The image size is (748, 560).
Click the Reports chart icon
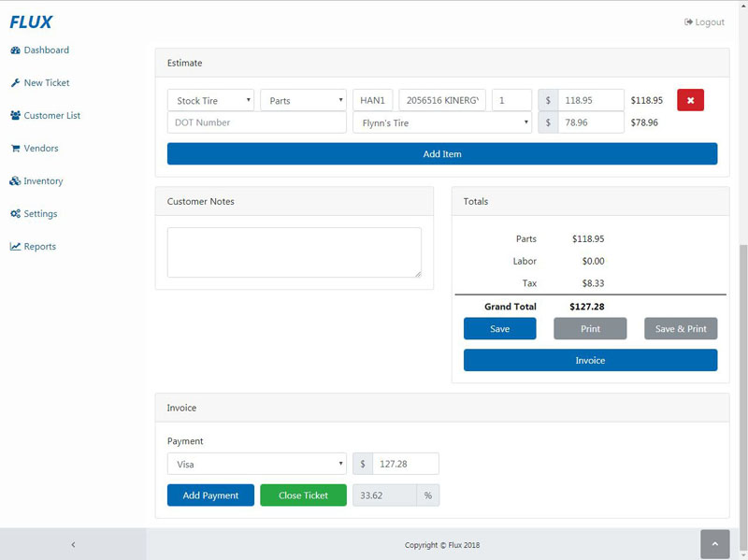click(x=16, y=247)
